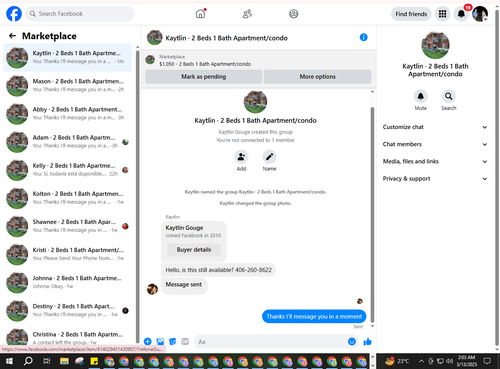Screen dimensions: 500x369
Task: Select Kelly conversation in list
Action: (67, 170)
